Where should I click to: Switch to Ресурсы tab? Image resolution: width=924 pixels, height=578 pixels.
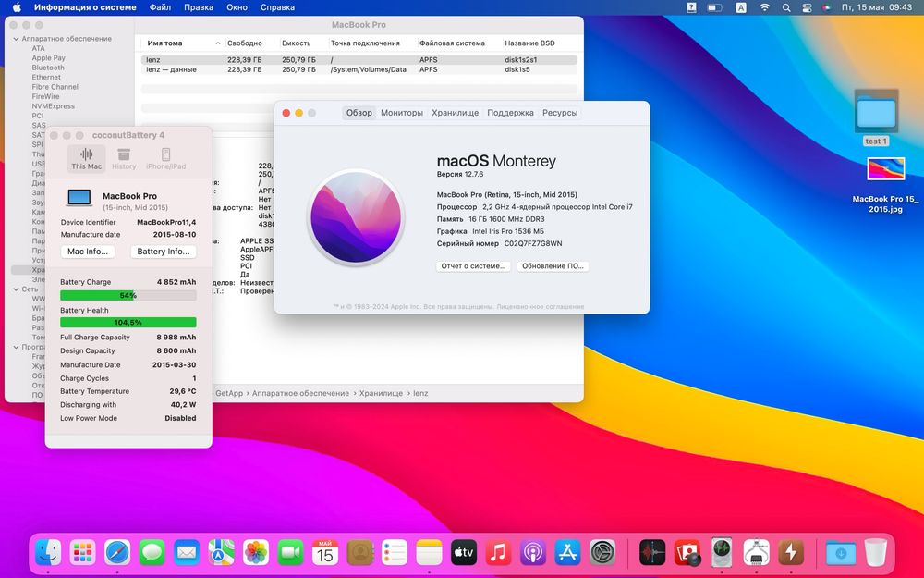[x=560, y=113]
